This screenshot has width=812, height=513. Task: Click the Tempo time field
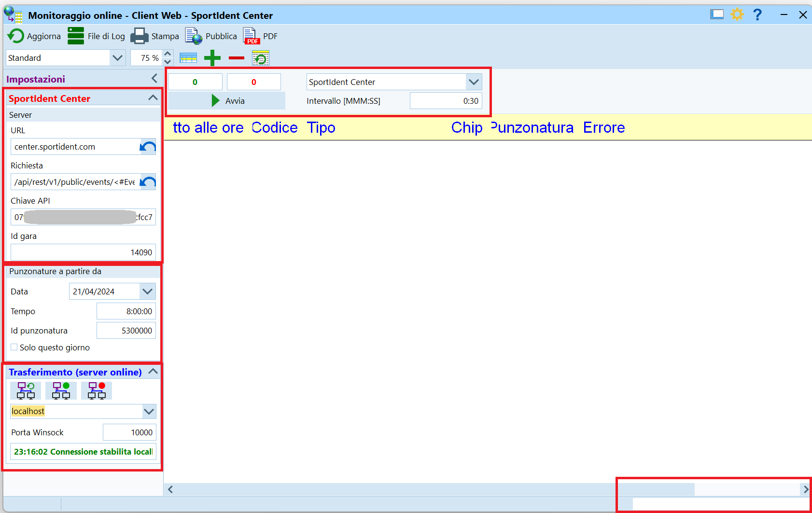[x=126, y=311]
